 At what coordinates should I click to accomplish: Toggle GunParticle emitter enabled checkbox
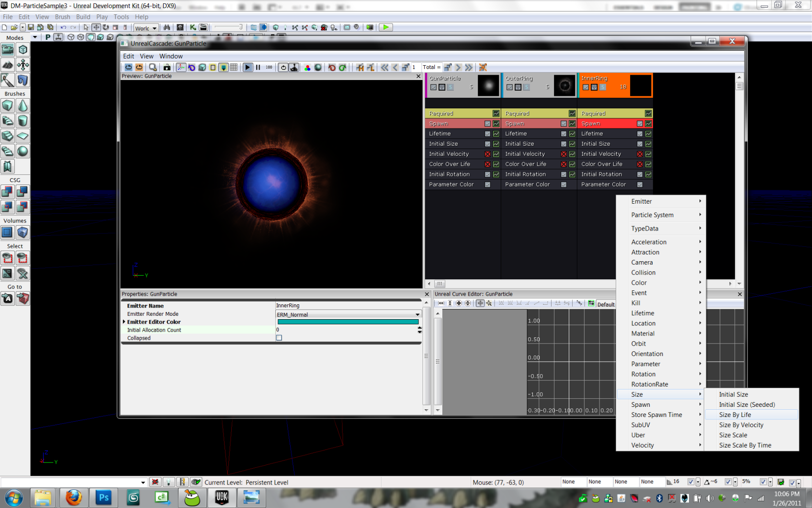(433, 87)
